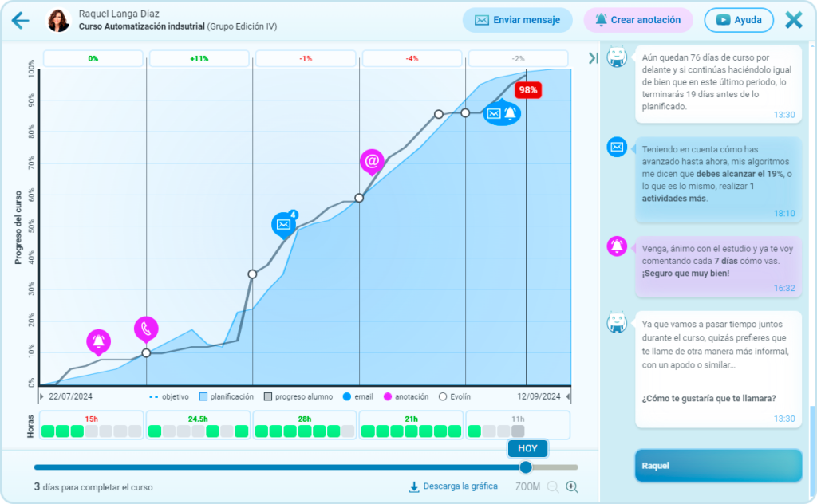Click the Crear anotación button
The height and width of the screenshot is (504, 817).
point(637,20)
